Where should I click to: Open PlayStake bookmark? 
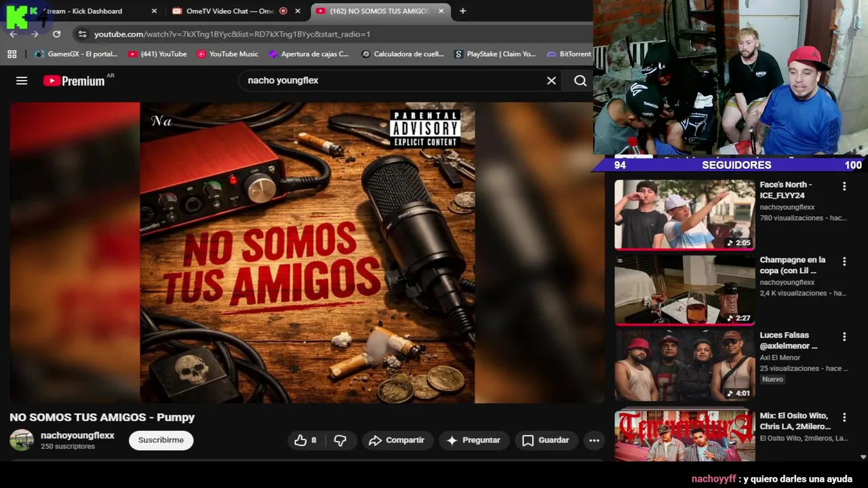495,54
